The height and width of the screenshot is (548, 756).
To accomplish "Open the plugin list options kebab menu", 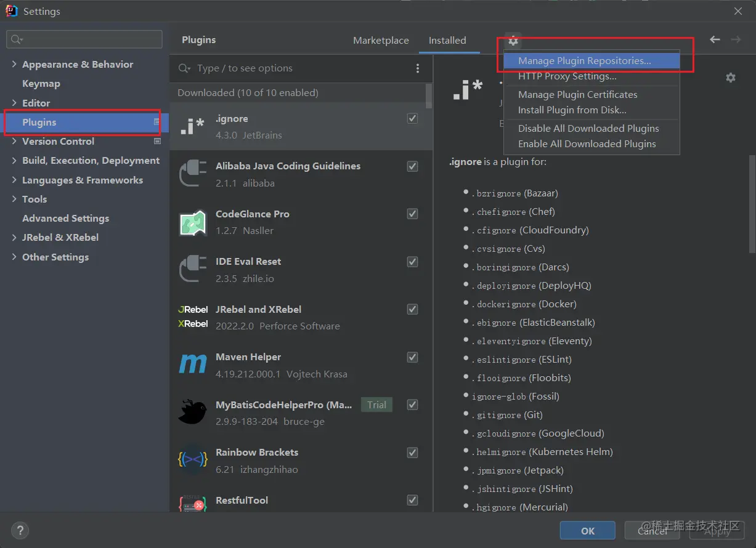I will 418,68.
